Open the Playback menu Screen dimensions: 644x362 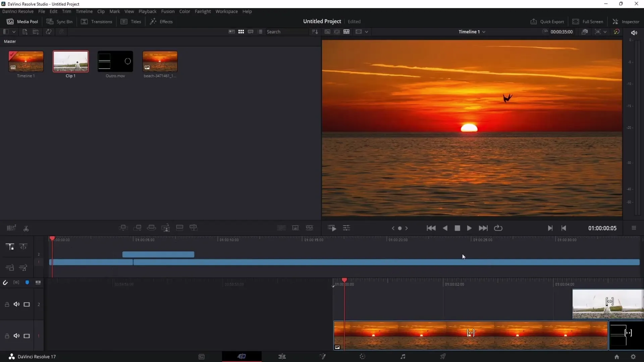coord(148,11)
